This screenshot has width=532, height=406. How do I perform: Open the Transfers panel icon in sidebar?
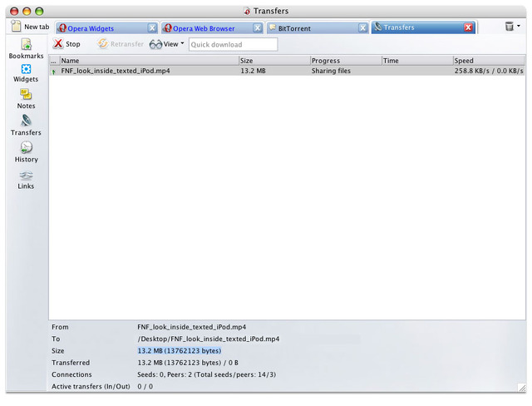26,121
